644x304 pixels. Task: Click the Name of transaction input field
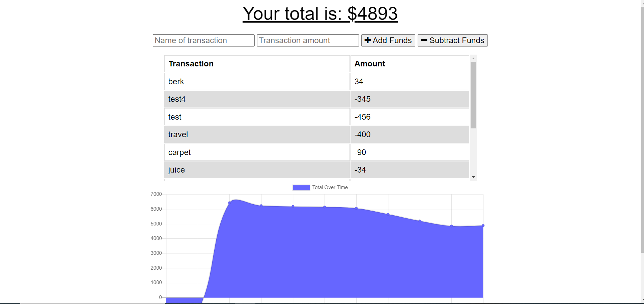pos(203,40)
